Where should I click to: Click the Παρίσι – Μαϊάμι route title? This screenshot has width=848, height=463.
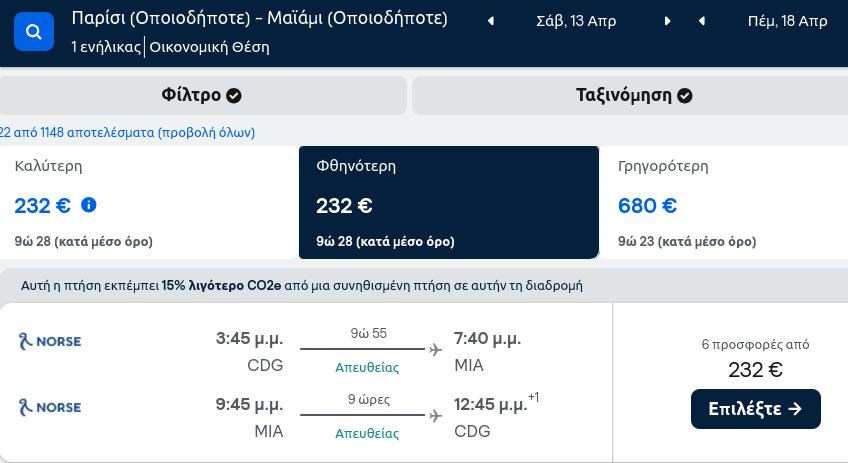tap(260, 18)
